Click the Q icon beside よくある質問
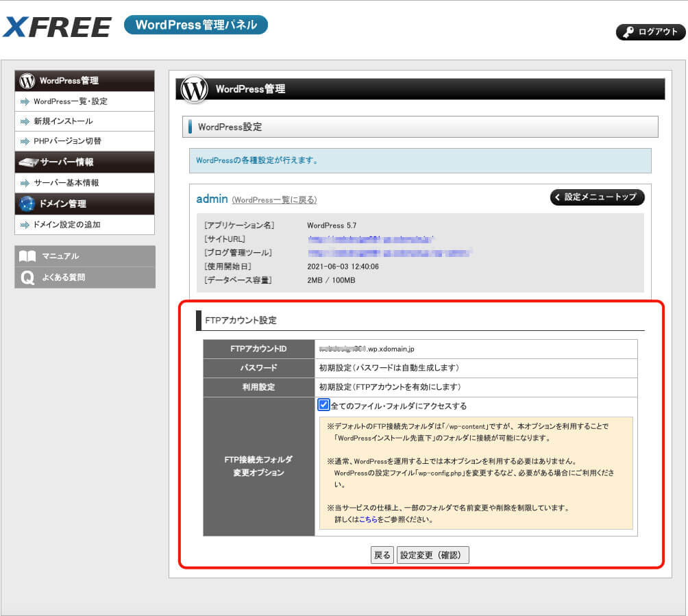Viewport: 688px width, 616px height. [x=27, y=278]
